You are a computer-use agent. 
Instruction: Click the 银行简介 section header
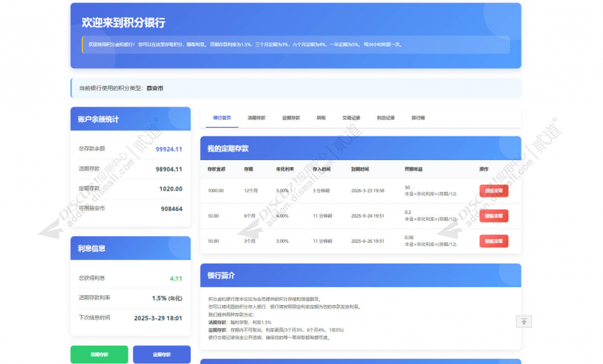[x=360, y=276]
